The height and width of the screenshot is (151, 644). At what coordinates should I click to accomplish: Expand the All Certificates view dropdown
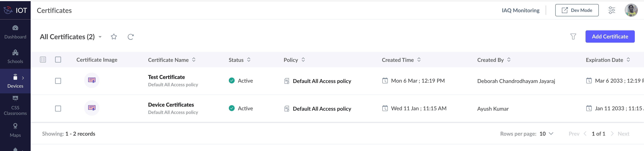[100, 37]
